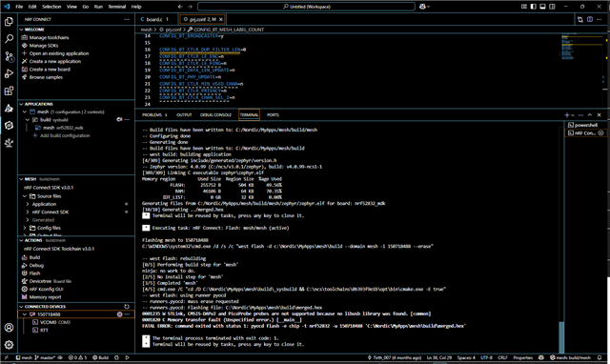Viewport: 610px width, 364px height.
Task: Open the Help menu
Action: [x=136, y=7]
